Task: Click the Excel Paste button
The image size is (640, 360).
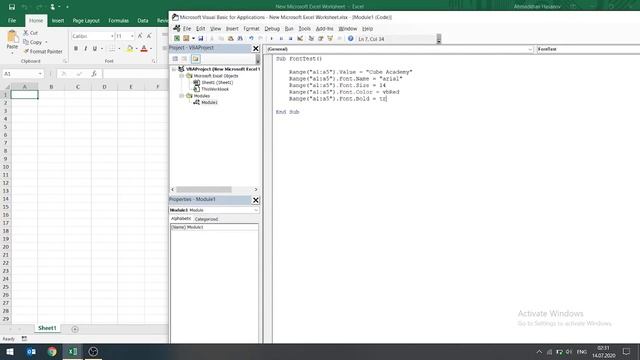Action: click(12, 42)
